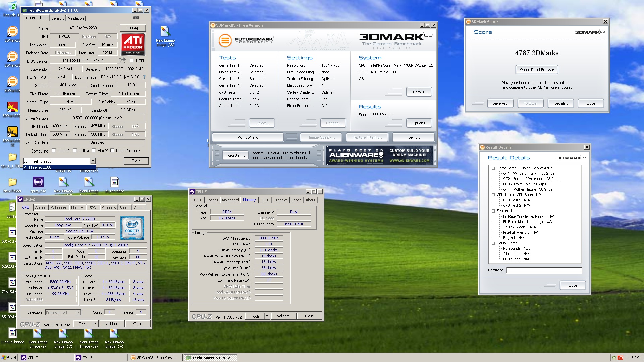Image resolution: width=644 pixels, height=362 pixels.
Task: Select New Bitmap Image (2) desktop icon
Action: [38, 339]
